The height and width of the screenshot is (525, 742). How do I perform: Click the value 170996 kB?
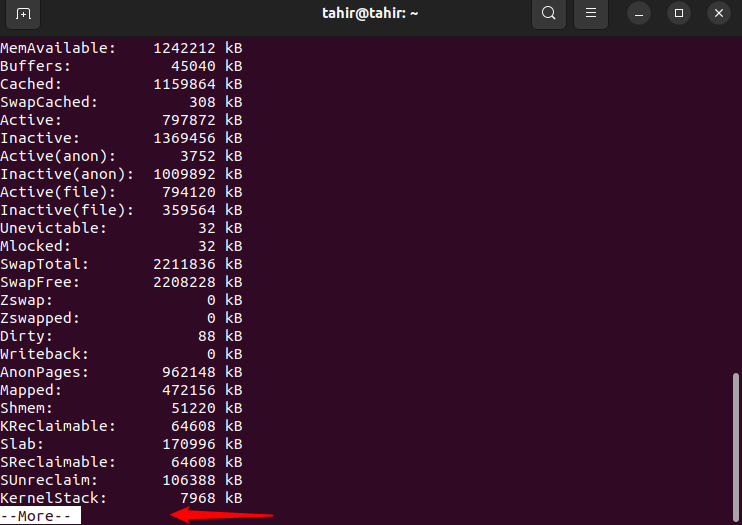(x=203, y=444)
